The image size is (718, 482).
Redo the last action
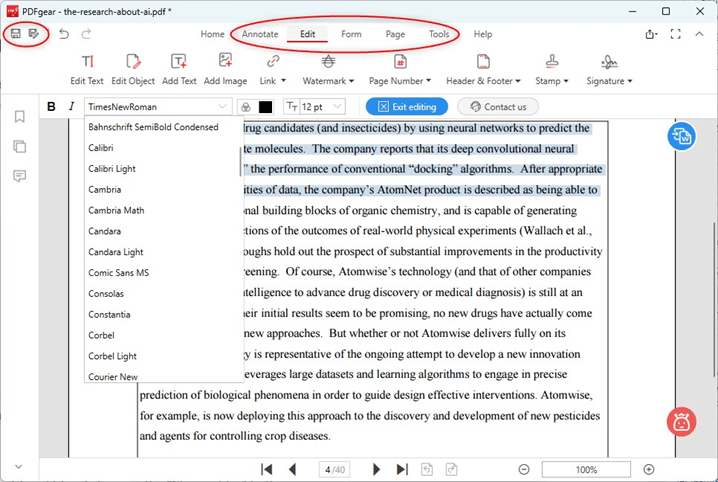coord(86,34)
